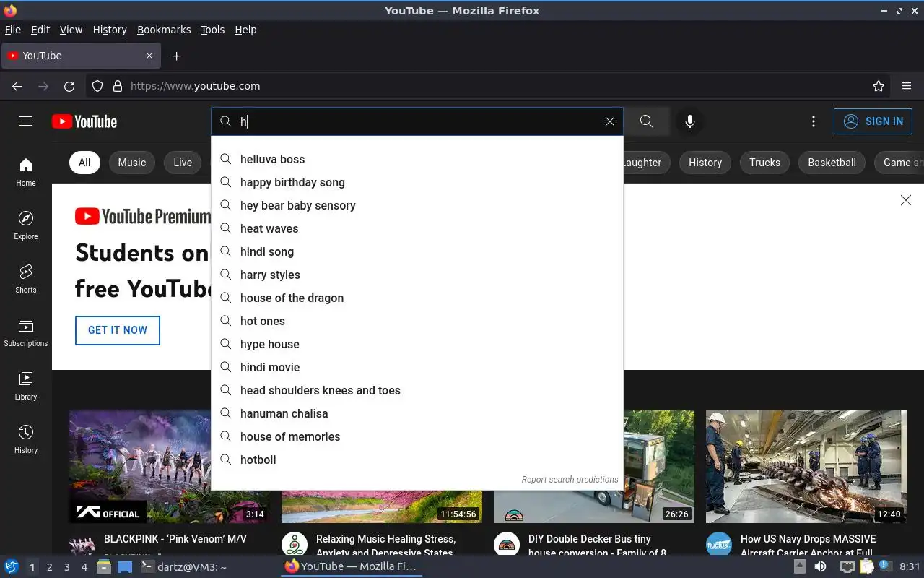Click in the YouTube search input field
Viewport: 924px width, 578px height.
click(x=419, y=121)
